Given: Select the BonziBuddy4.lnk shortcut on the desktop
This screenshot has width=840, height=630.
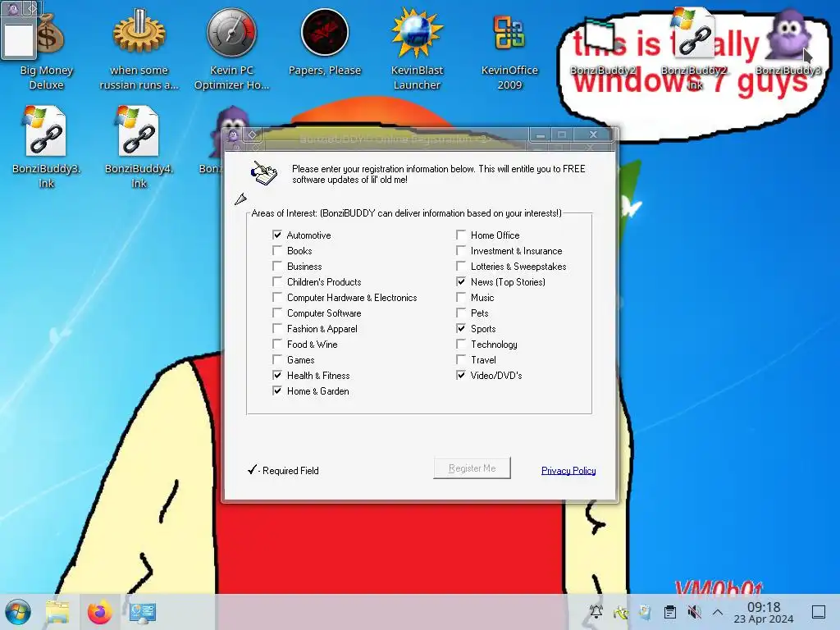Looking at the screenshot, I should 139,132.
